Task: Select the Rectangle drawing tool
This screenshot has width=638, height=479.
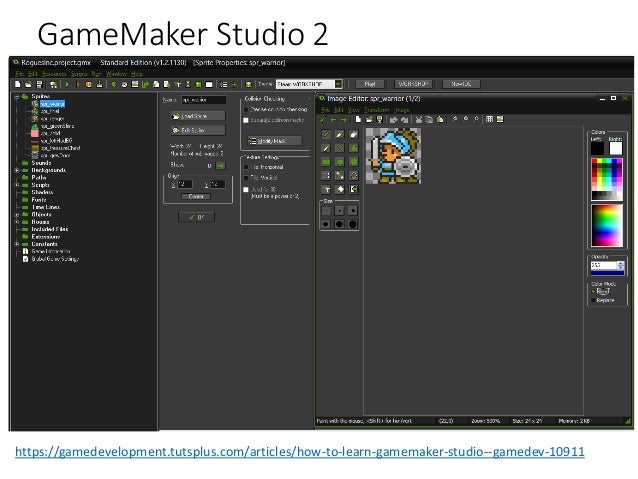Action: point(326,162)
